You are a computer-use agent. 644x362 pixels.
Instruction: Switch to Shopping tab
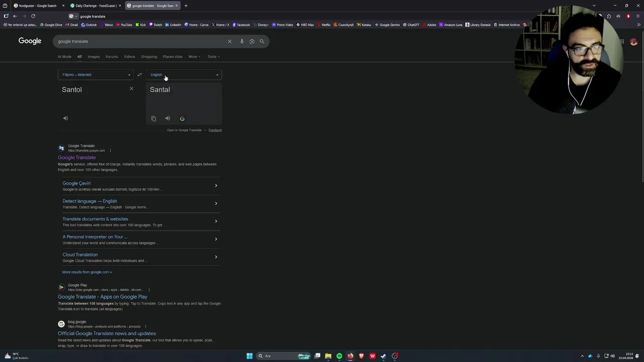click(149, 57)
